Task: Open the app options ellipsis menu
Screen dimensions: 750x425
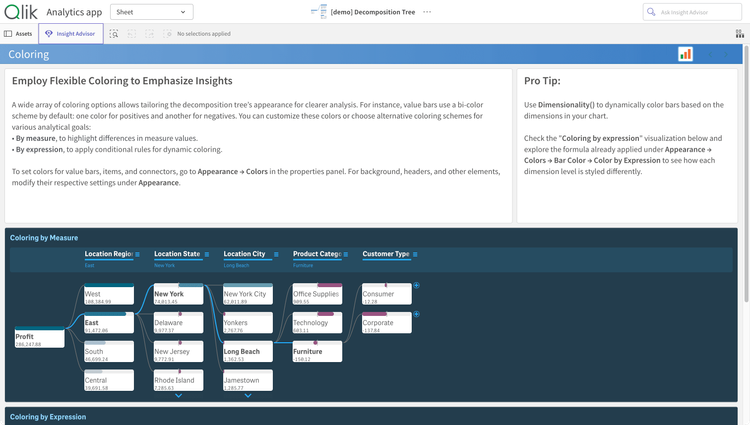Action: pyautogui.click(x=427, y=12)
